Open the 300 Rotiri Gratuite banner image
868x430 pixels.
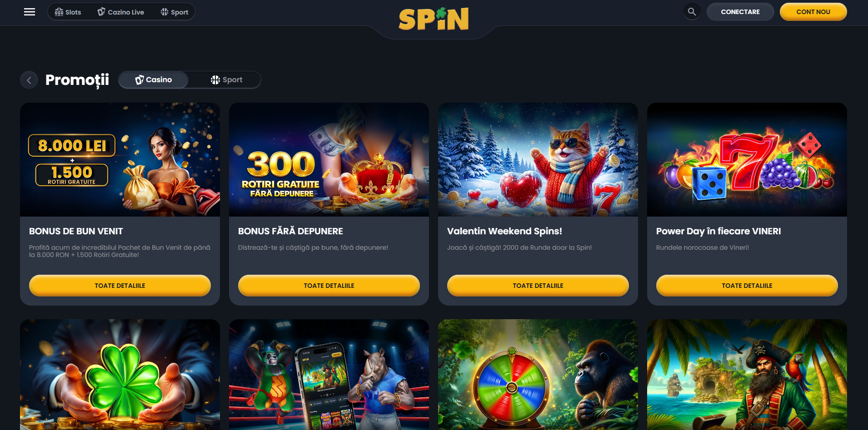click(x=329, y=160)
